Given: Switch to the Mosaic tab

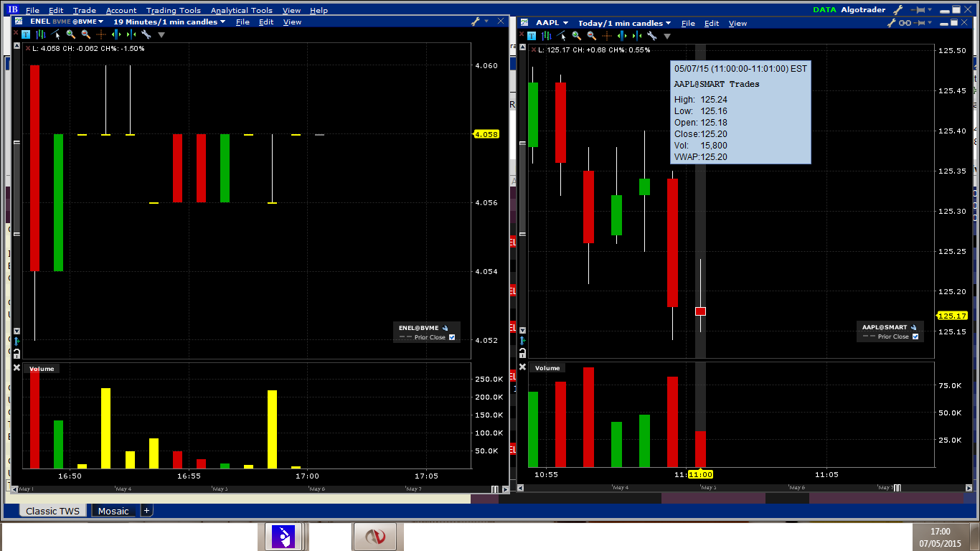Looking at the screenshot, I should pyautogui.click(x=113, y=511).
